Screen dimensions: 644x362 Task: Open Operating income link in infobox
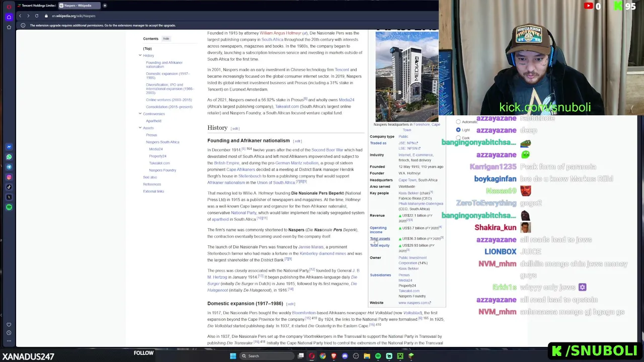coord(378,230)
